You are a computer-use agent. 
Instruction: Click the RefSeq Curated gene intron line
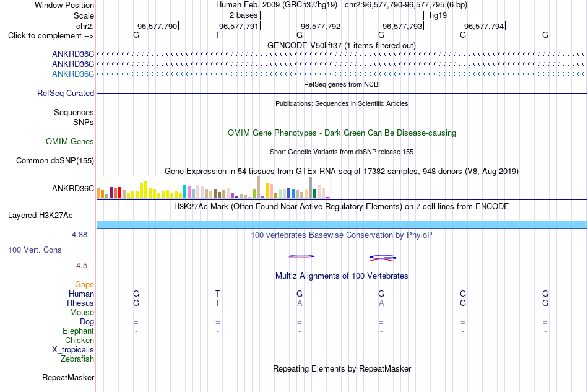[x=342, y=93]
